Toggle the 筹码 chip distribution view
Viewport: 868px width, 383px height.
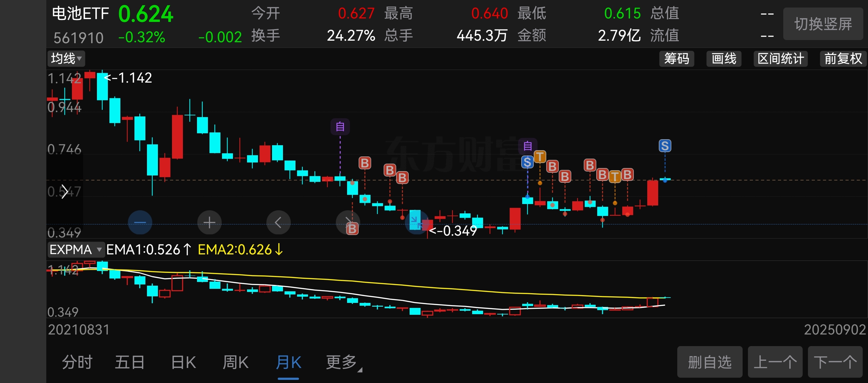tap(676, 59)
